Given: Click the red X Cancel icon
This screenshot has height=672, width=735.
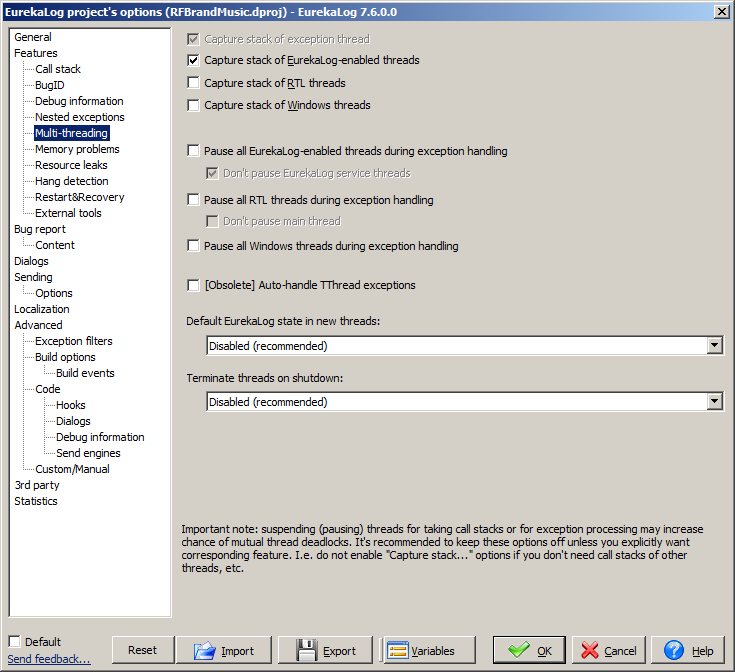Looking at the screenshot, I should (590, 650).
